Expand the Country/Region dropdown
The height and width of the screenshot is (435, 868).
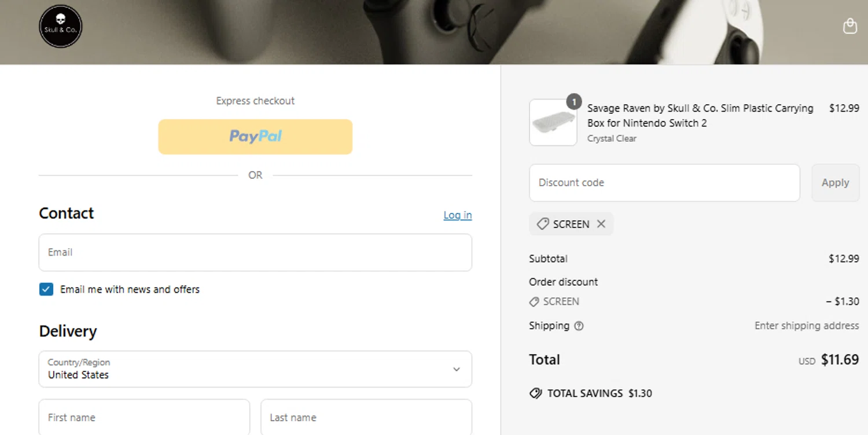tap(255, 369)
